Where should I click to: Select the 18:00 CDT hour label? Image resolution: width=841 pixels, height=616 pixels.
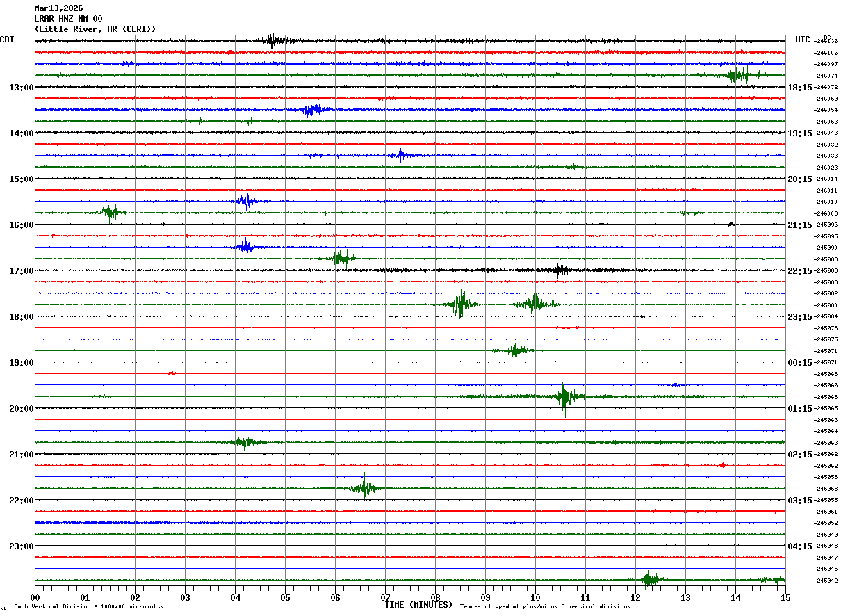(21, 316)
